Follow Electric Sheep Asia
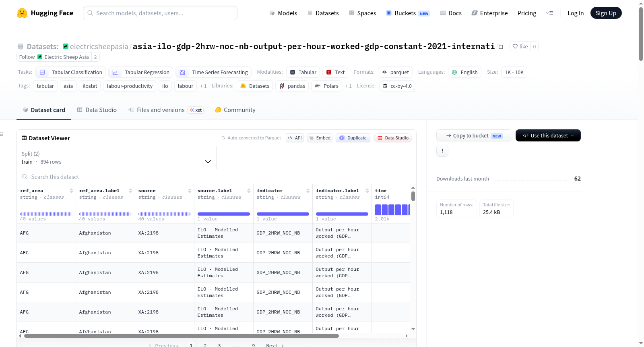 (27, 57)
